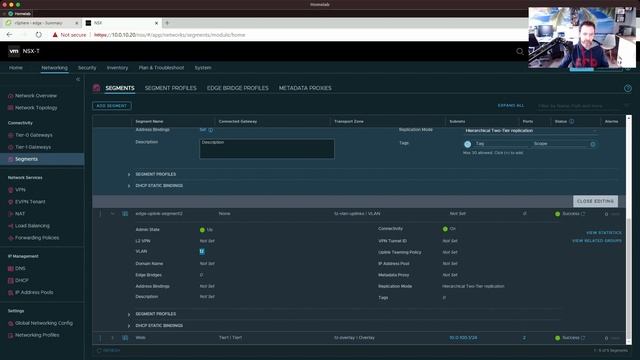Click the Not secure warning icon
The image size is (640, 360).
pyautogui.click(x=55, y=35)
